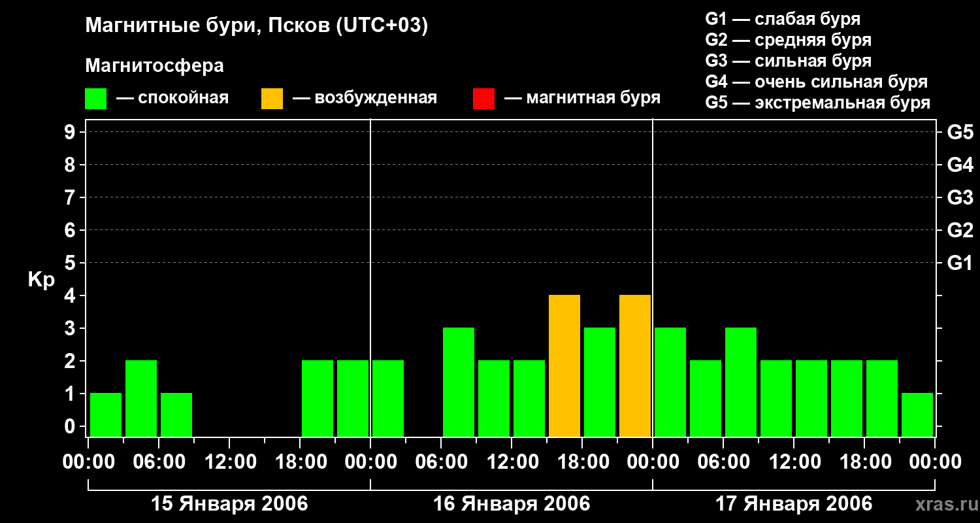Click the right-axis 'G1' label
This screenshot has height=523, width=980.
pyautogui.click(x=960, y=263)
